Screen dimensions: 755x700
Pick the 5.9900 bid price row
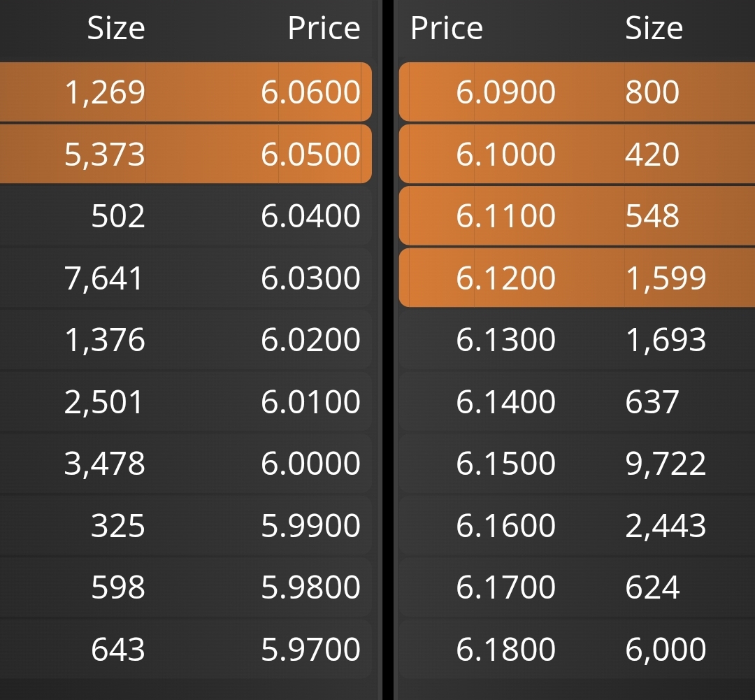click(186, 525)
